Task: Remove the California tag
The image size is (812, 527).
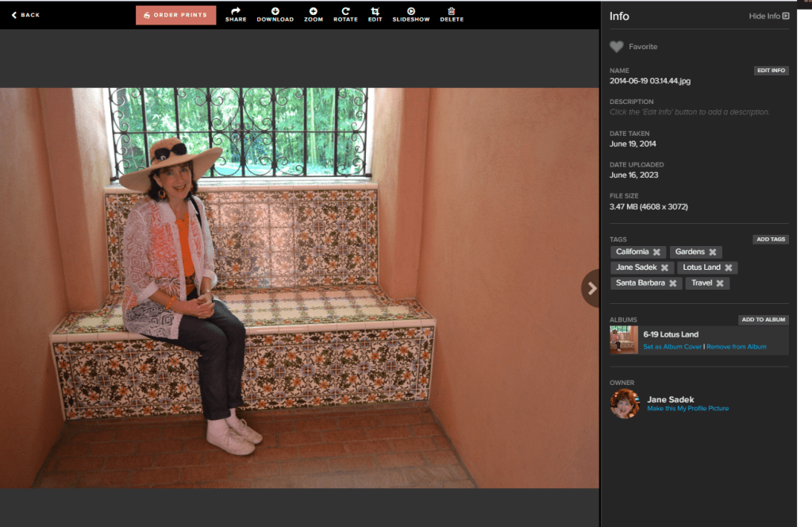Action: (x=656, y=252)
